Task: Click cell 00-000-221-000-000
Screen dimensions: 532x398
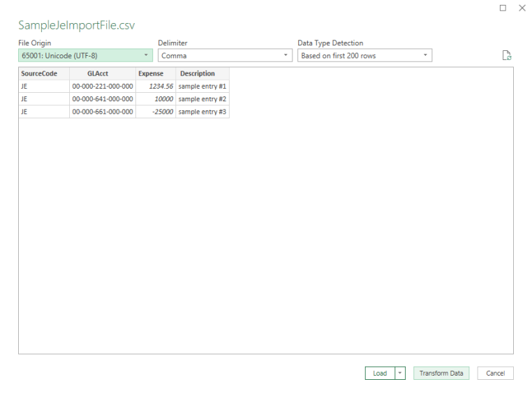Action: (x=103, y=86)
